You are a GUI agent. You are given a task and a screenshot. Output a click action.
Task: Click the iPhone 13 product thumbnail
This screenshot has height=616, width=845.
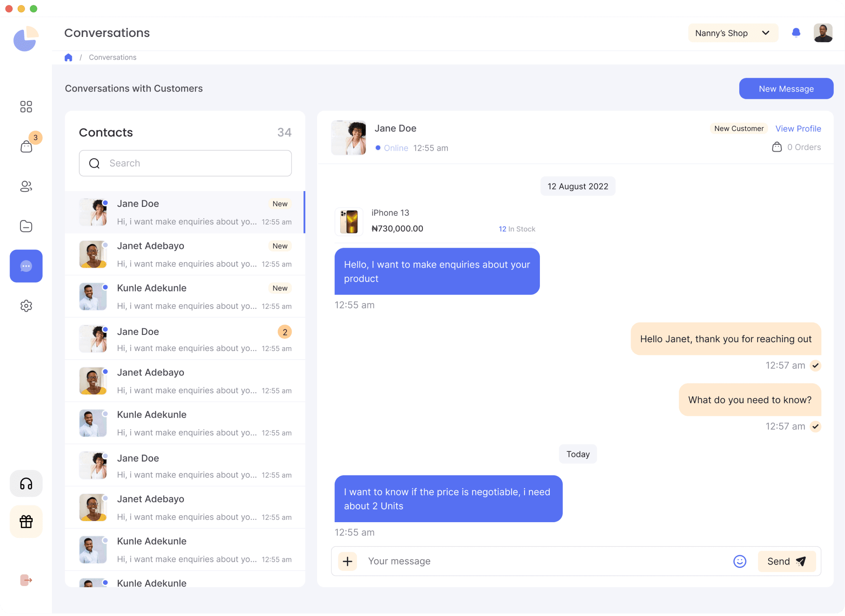point(349,221)
